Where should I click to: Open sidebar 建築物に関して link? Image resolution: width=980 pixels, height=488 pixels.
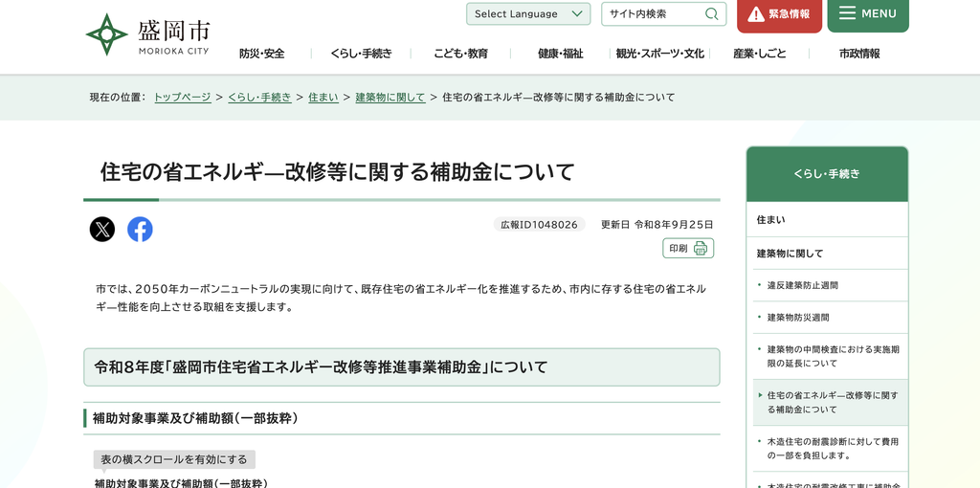[827, 253]
